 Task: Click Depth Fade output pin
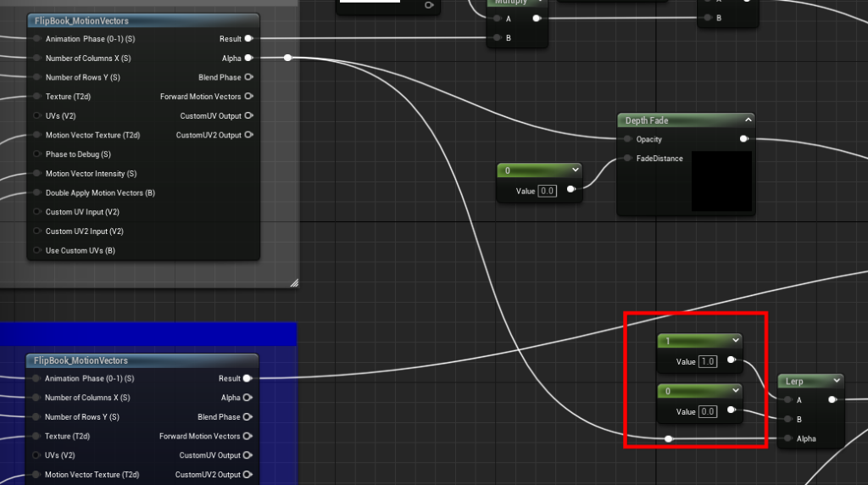(744, 139)
